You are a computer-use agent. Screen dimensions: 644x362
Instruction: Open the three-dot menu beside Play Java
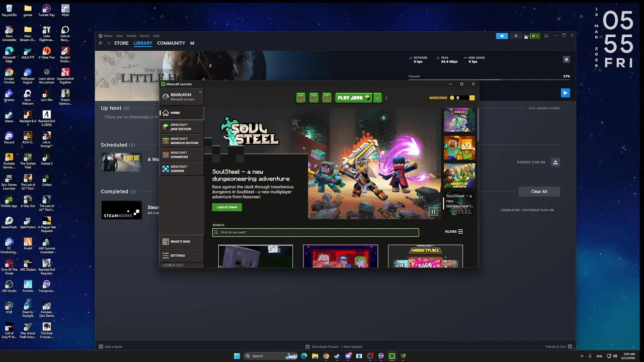click(386, 98)
